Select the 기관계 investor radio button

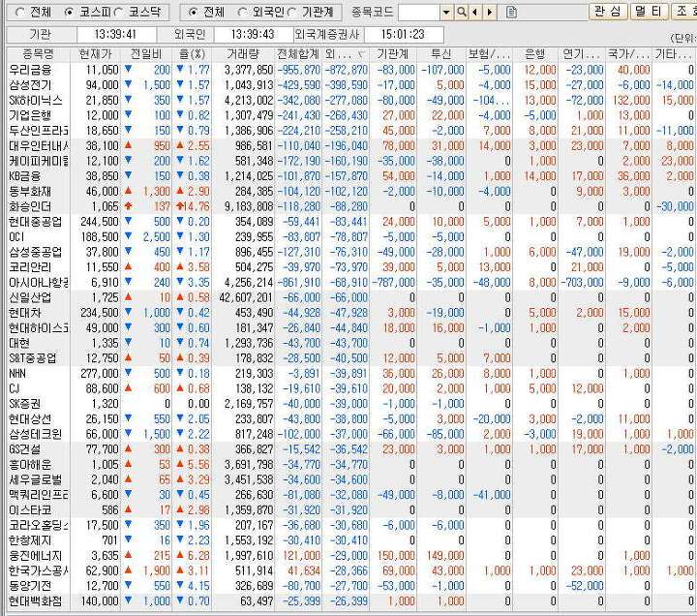coord(291,12)
